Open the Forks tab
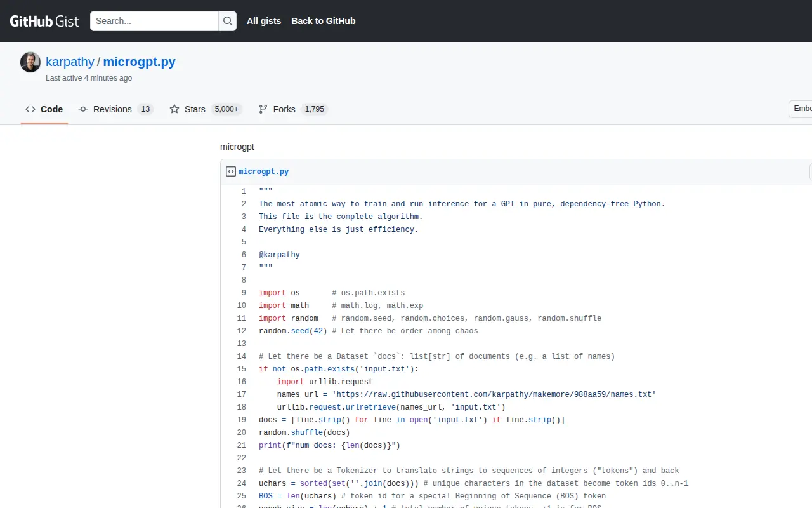812x508 pixels. tap(284, 109)
